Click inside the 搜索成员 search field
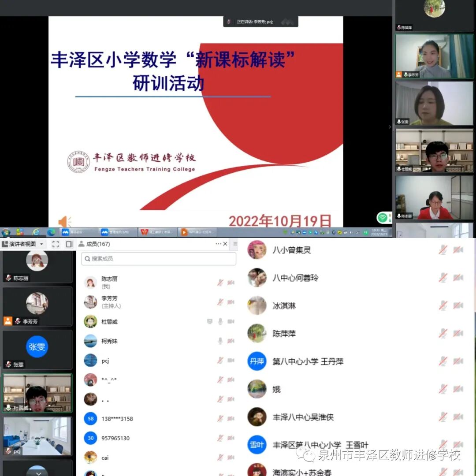This screenshot has width=476, height=476. 158,259
